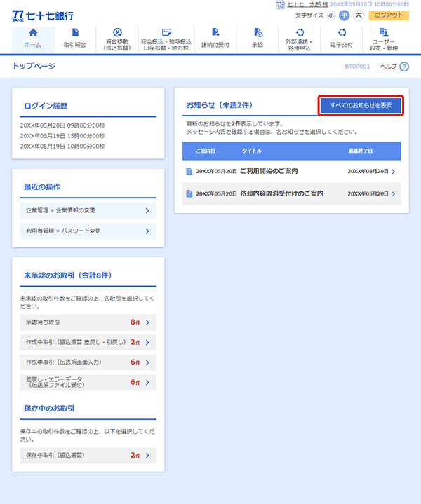Open 承認 approval icon
This screenshot has width=421, height=504.
click(258, 32)
